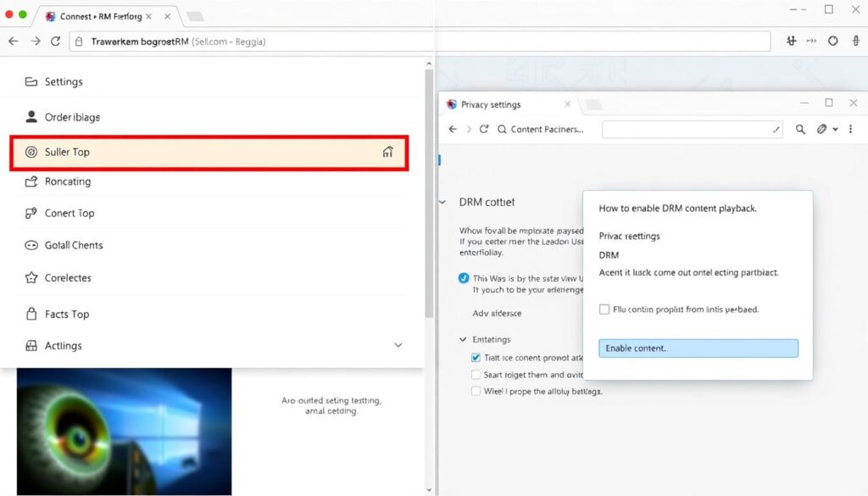
Task: Expand the Actlings item chevron
Action: tap(398, 346)
